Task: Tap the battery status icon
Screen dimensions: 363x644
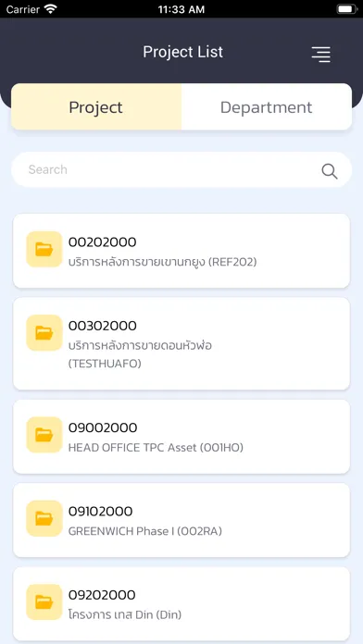Action: tap(347, 9)
